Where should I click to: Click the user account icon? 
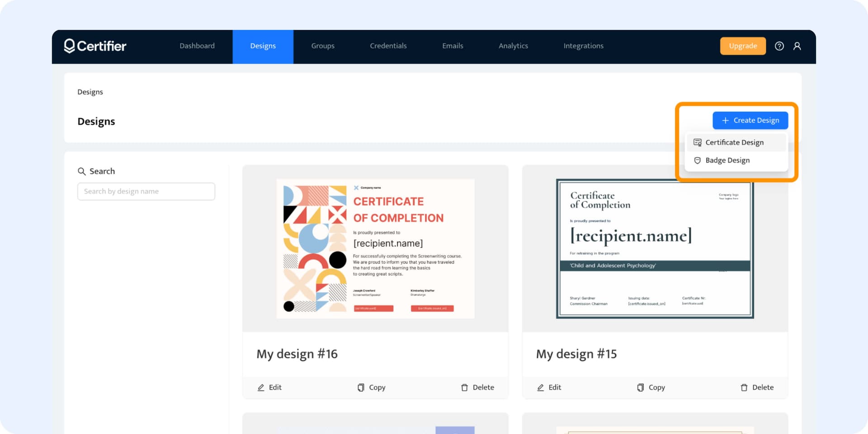tap(797, 46)
